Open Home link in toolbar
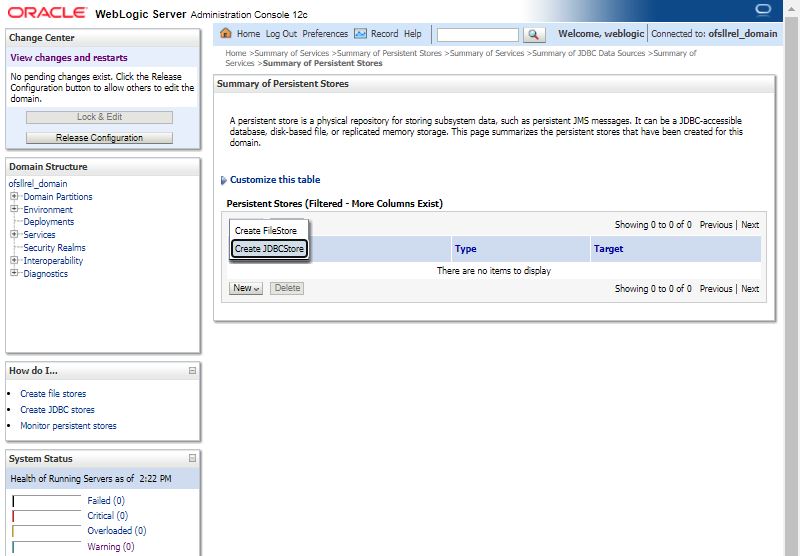The height and width of the screenshot is (556, 800). 248,34
